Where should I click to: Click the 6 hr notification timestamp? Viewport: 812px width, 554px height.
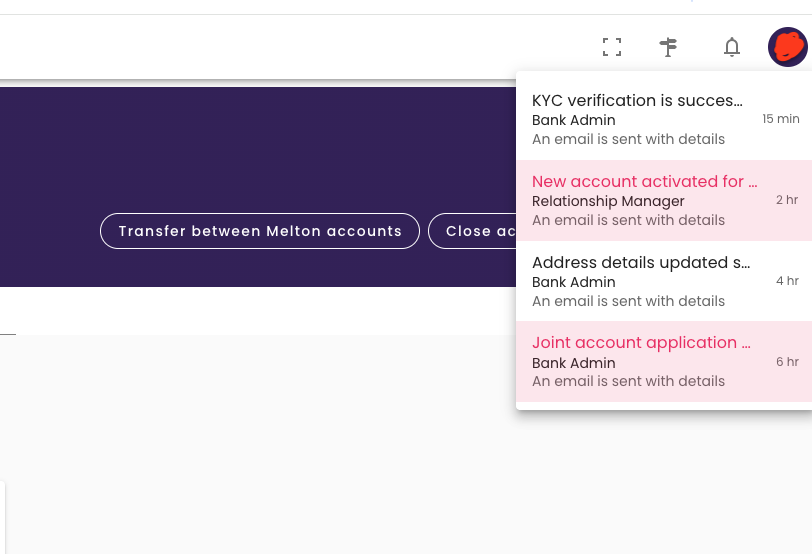tap(786, 362)
